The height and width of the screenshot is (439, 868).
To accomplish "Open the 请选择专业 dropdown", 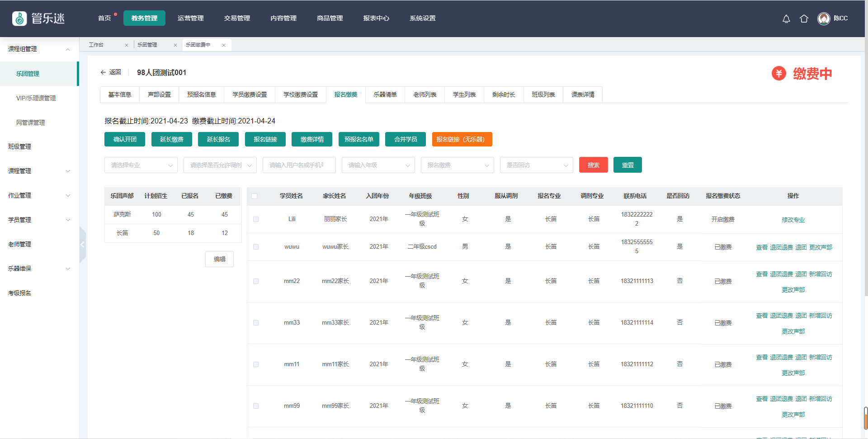I will [x=141, y=165].
